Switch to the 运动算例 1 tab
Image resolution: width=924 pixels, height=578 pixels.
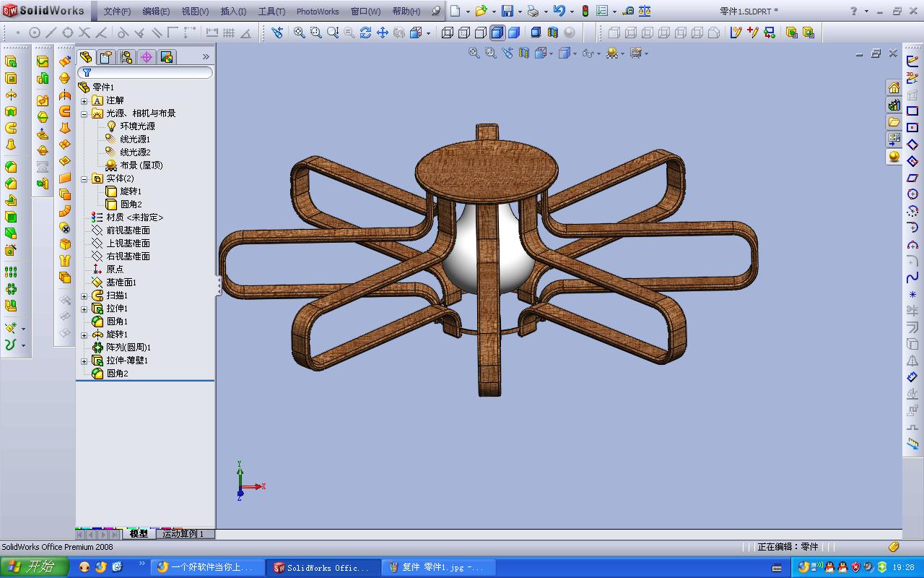185,534
